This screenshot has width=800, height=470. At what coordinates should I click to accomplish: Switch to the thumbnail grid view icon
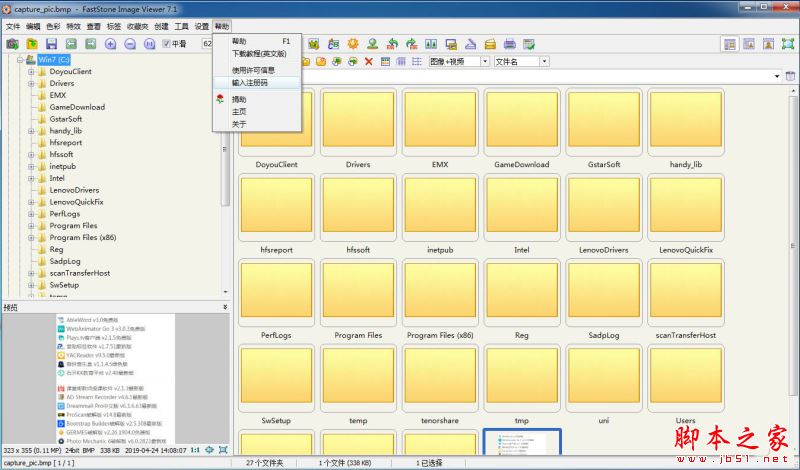(385, 61)
